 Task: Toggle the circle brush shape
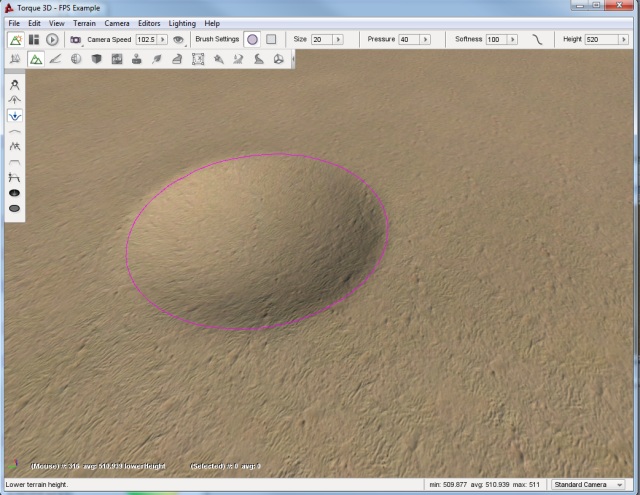(252, 39)
